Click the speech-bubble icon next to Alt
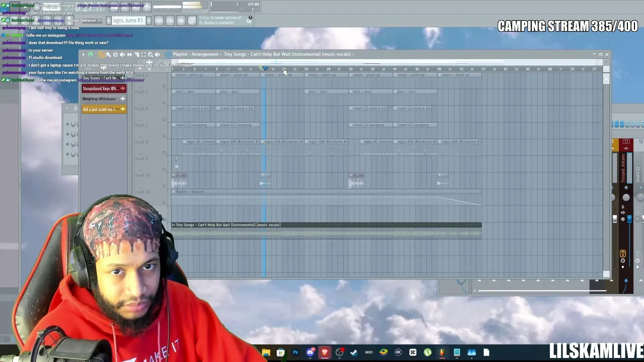This screenshot has height=362, width=644. tap(192, 21)
